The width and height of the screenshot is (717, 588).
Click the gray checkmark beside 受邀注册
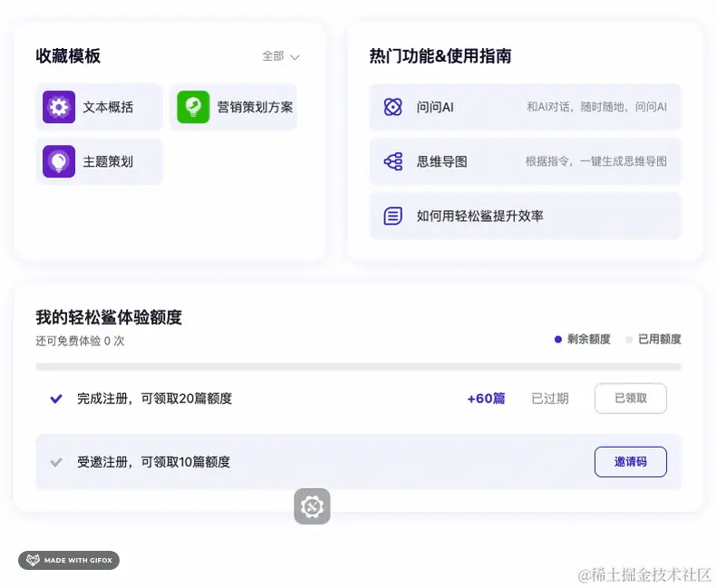point(56,462)
